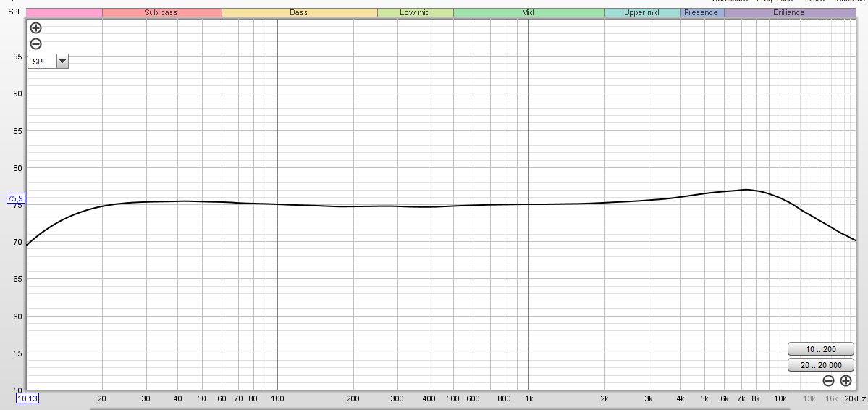
Task: Click the 500 Hz frequency axis label
Action: 453,398
